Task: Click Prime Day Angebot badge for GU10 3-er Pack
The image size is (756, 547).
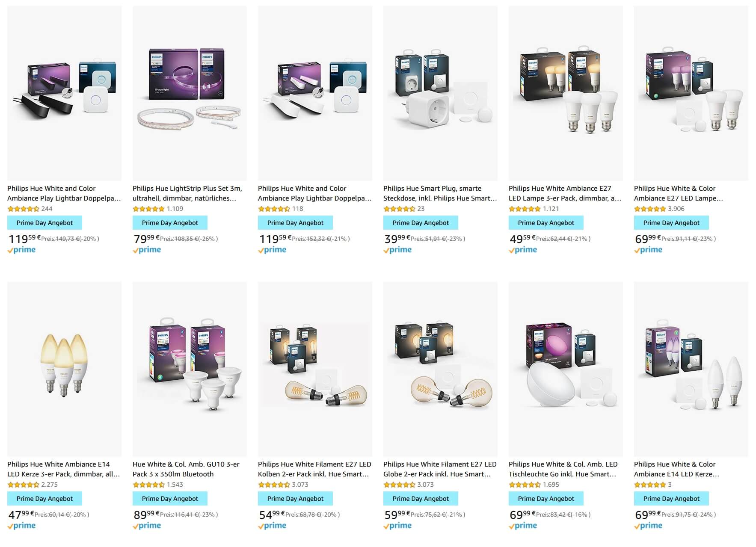Action: [x=170, y=499]
